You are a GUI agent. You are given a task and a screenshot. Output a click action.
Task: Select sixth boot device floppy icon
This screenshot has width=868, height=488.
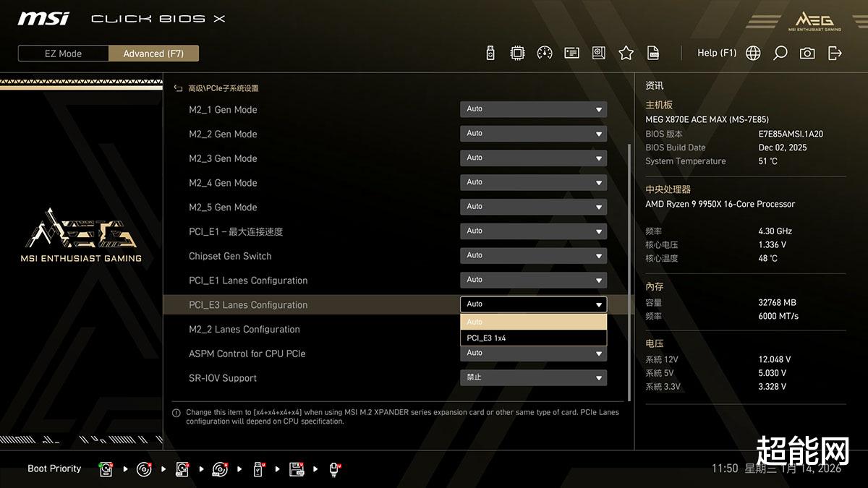(297, 469)
